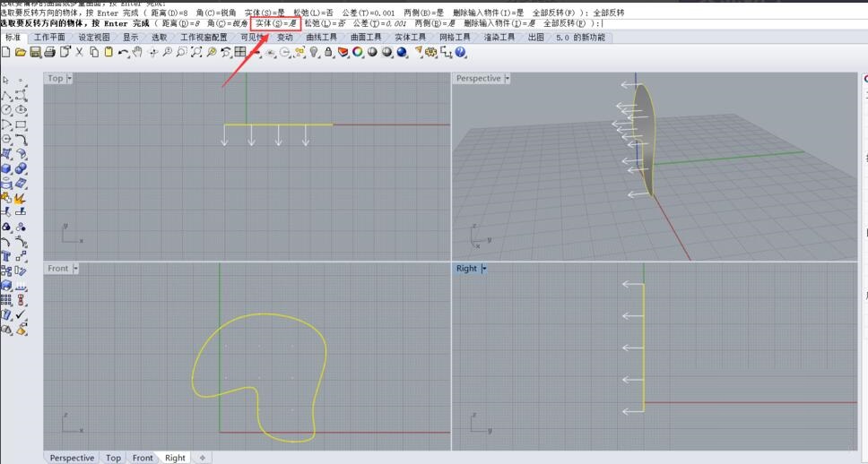868x464 pixels.
Task: Click the Print icon in standard toolbar
Action: tap(50, 53)
